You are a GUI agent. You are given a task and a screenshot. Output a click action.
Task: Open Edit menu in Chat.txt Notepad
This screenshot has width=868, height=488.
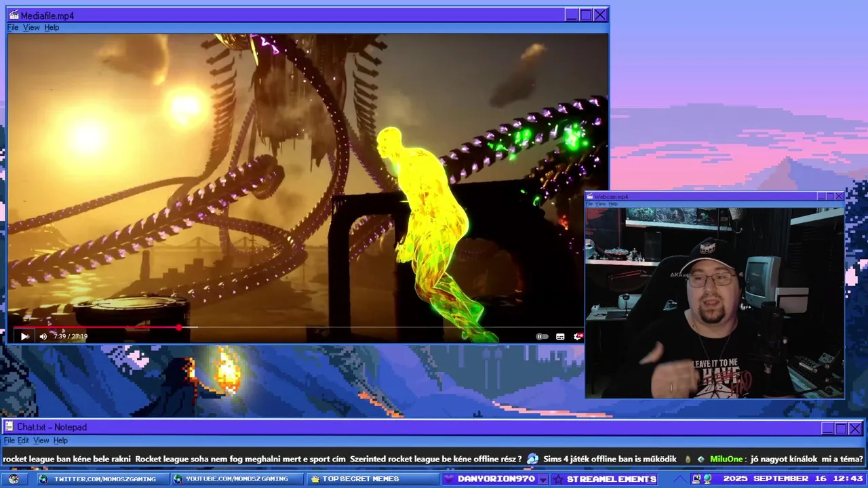(24, 441)
